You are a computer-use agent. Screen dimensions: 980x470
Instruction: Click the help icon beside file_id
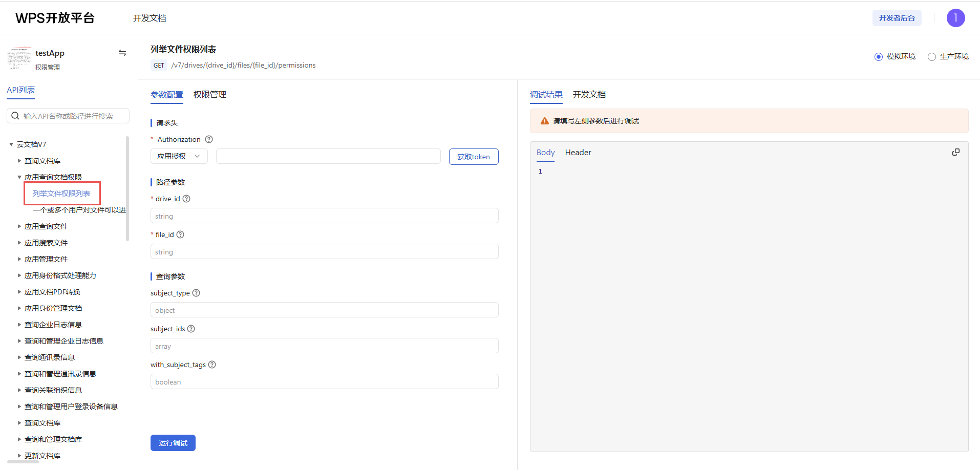(x=180, y=234)
